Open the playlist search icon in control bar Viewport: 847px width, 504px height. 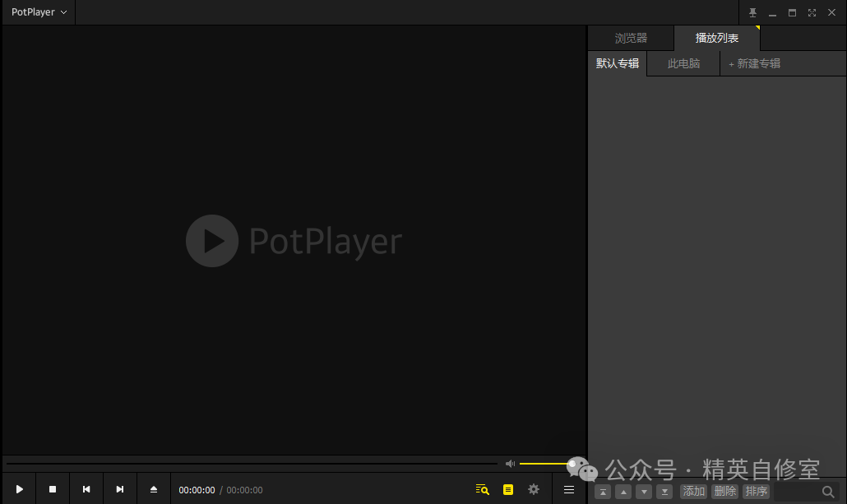click(483, 489)
